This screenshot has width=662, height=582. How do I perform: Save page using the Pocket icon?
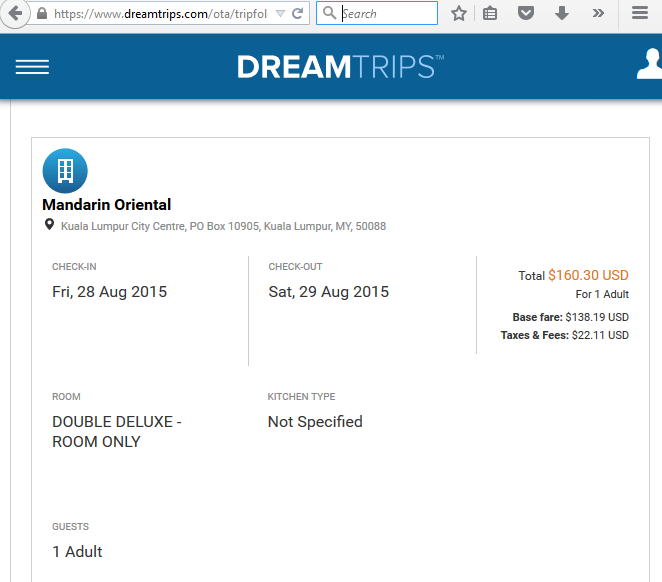[x=526, y=14]
